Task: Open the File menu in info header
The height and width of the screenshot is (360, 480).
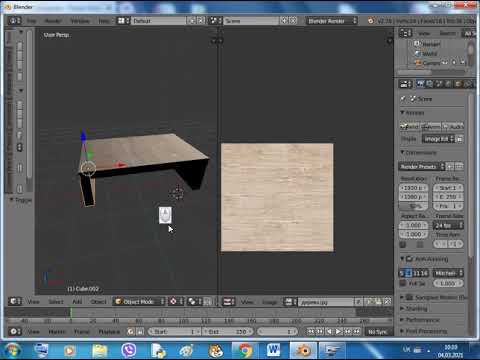Action: (x=31, y=21)
